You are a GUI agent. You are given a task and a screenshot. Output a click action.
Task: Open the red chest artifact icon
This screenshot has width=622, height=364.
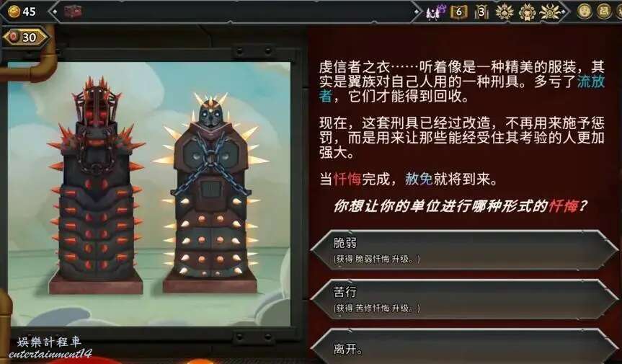pos(73,12)
